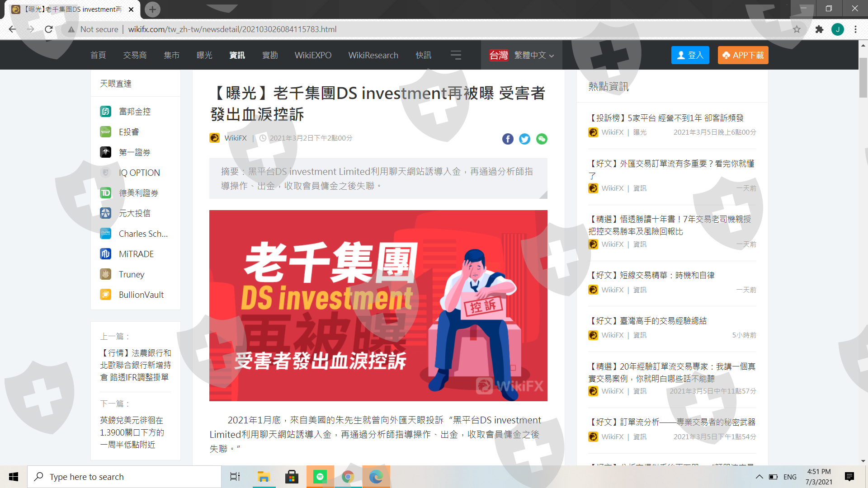Open the hamburger more-menu icon
Screen dimensions: 868x488
[x=456, y=55]
